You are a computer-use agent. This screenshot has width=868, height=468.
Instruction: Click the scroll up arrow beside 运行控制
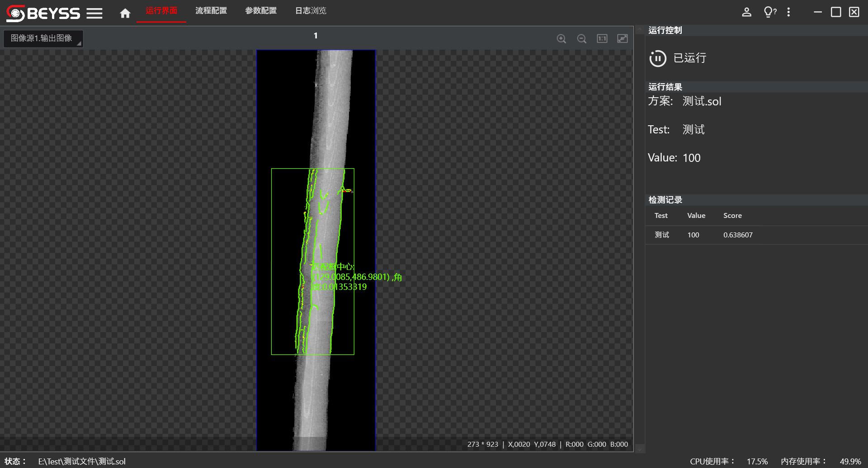coord(639,30)
